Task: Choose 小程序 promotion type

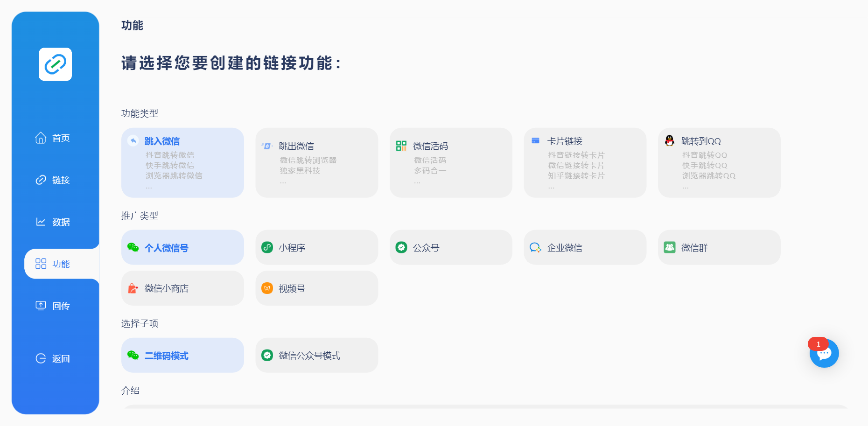Action: click(x=317, y=247)
